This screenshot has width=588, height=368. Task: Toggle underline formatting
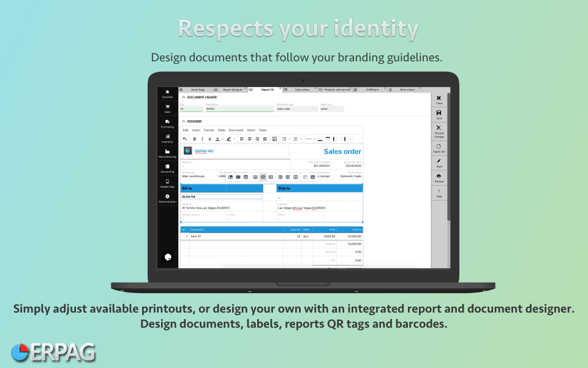coord(209,139)
